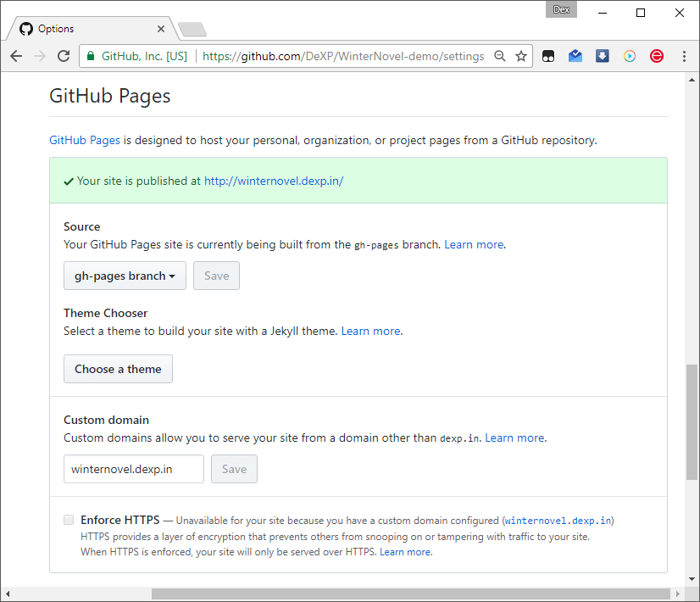
Task: Click the red 'e' extension icon
Action: (x=656, y=55)
